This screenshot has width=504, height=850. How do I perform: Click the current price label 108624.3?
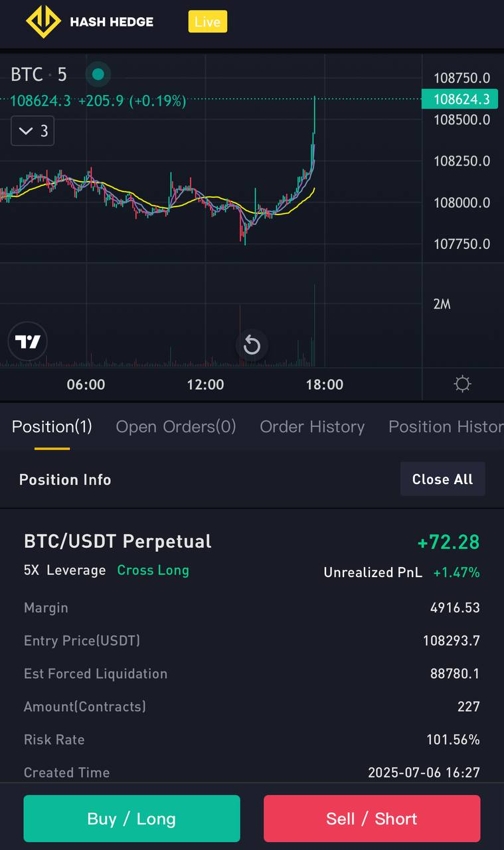tap(461, 100)
